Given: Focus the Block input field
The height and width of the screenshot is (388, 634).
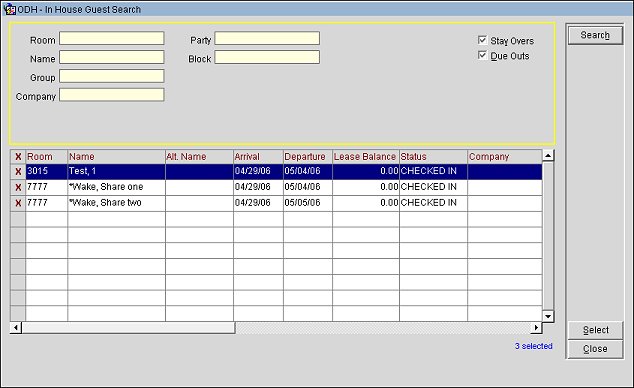Looking at the screenshot, I should pyautogui.click(x=267, y=57).
